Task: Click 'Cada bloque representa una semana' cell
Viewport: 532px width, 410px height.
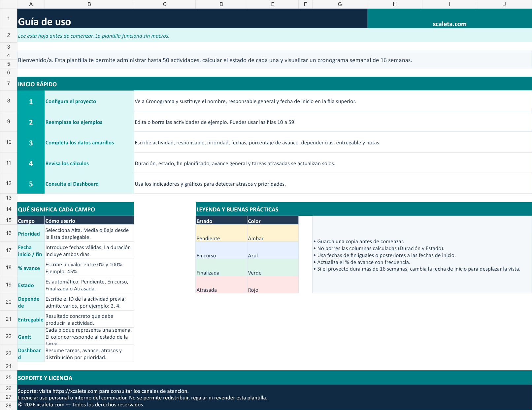Action: [89, 336]
